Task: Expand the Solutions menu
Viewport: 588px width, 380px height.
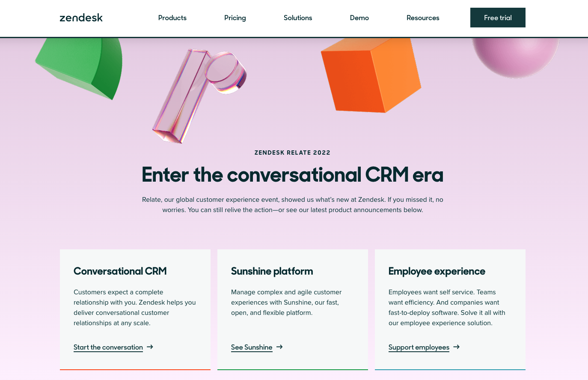Action: click(x=298, y=18)
